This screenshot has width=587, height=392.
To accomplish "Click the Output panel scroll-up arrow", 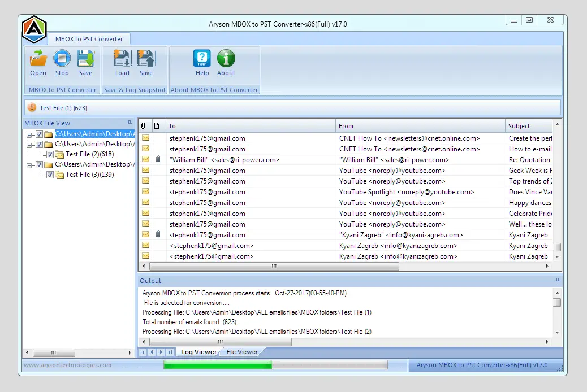I will [557, 293].
